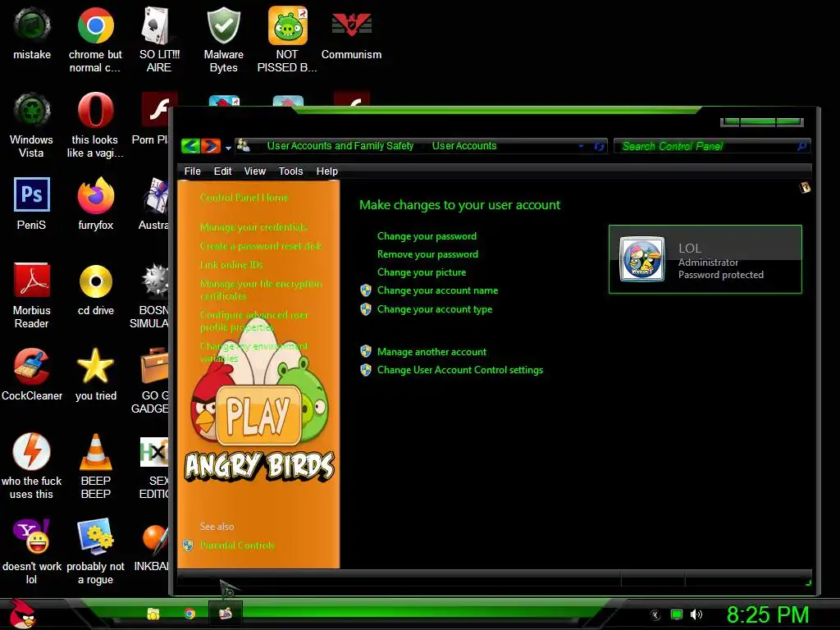840x630 pixels.
Task: Open the Communism desktop icon
Action: tap(351, 34)
